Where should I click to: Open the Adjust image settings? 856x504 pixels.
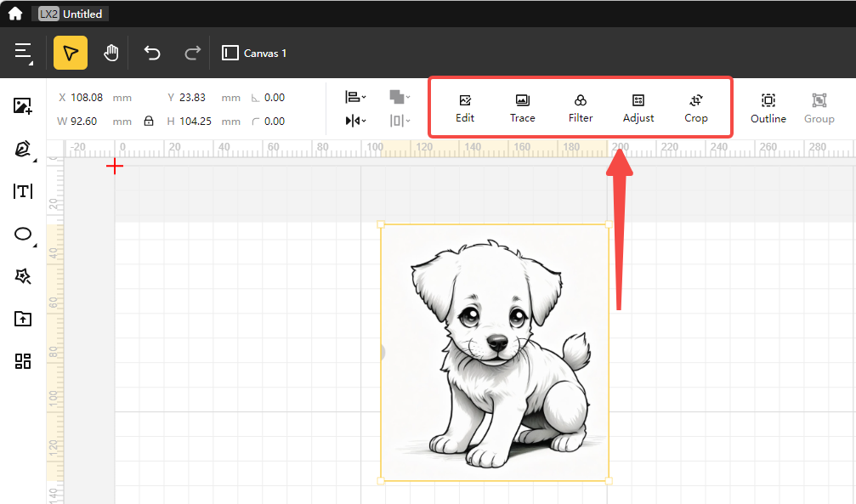(638, 108)
